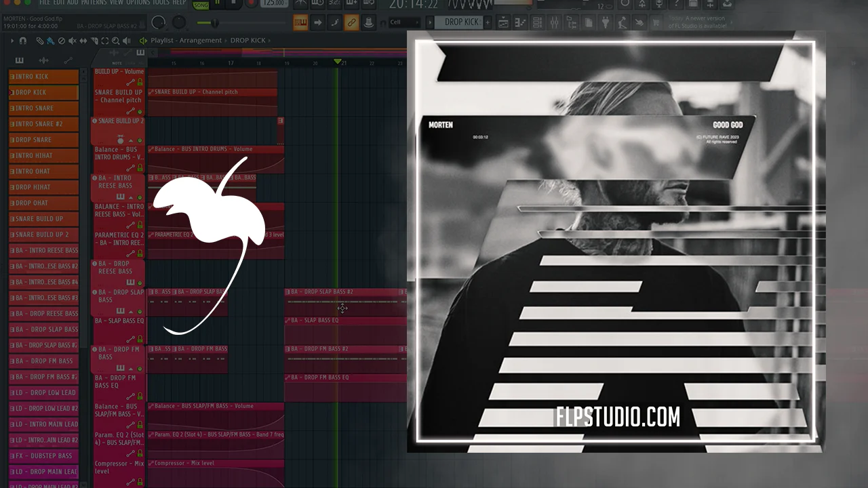The height and width of the screenshot is (488, 868).
Task: Select the Draw pencil tool
Action: [x=40, y=41]
